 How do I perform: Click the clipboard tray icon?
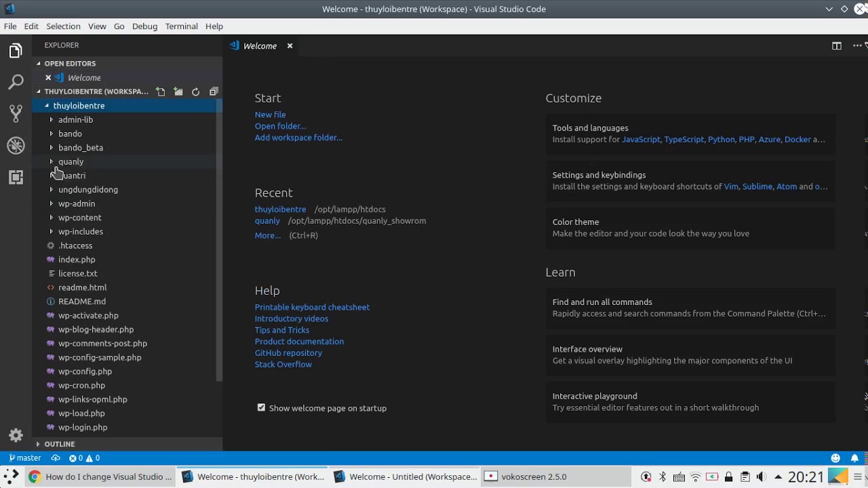coord(745,476)
